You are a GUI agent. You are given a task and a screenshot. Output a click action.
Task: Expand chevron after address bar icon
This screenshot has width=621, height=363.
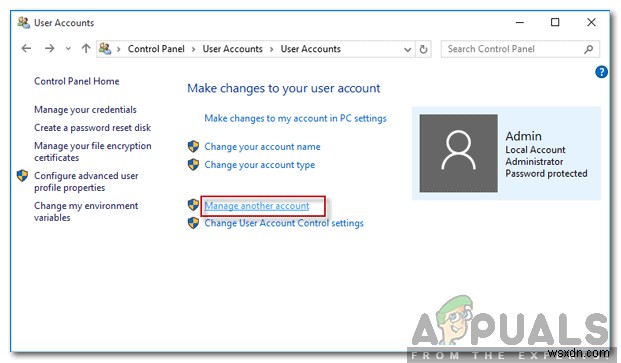(x=118, y=49)
